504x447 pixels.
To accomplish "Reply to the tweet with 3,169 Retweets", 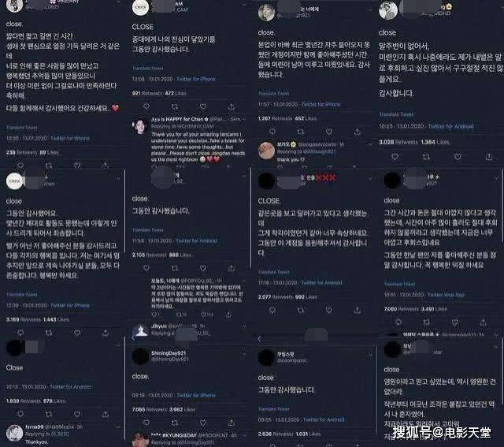I will coord(20,333).
